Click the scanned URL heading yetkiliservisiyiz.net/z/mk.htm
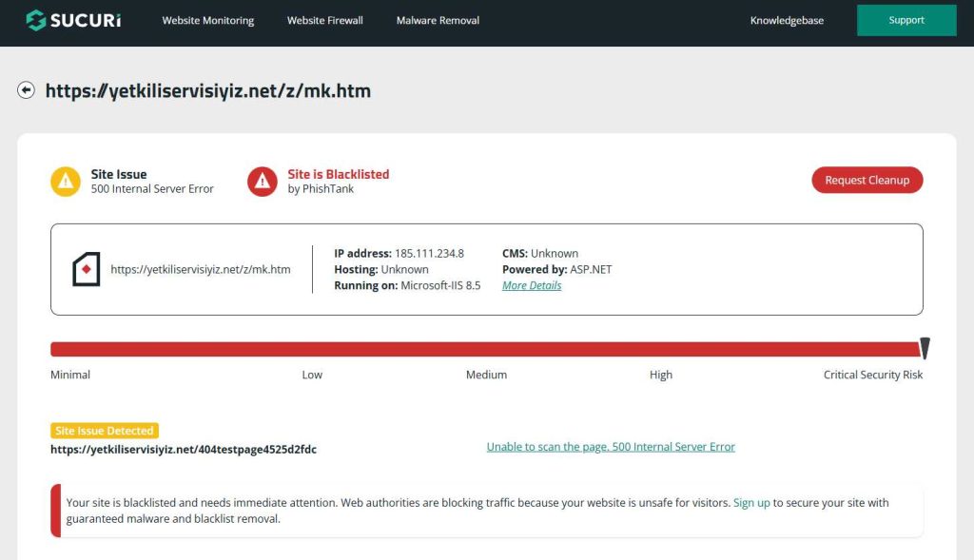Screen dimensions: 974x560 [x=208, y=90]
